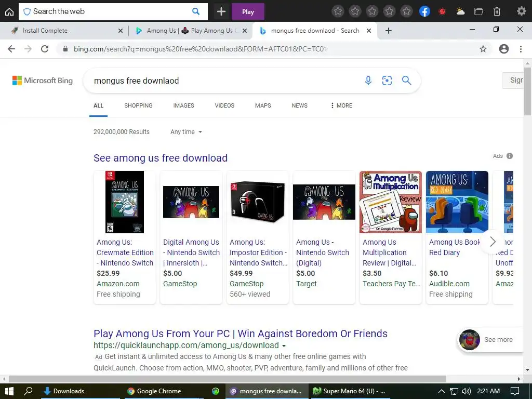Open Among Us Multiplication Review thumbnail
532x399 pixels.
391,202
